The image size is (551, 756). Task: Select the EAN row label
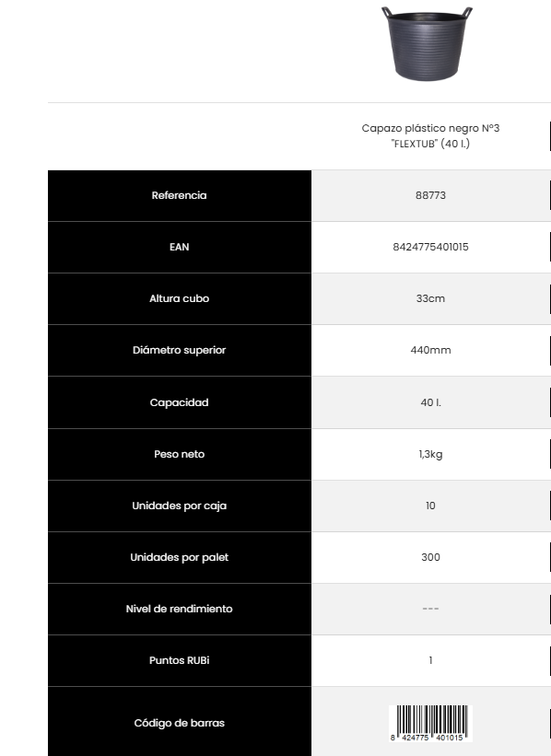point(180,247)
